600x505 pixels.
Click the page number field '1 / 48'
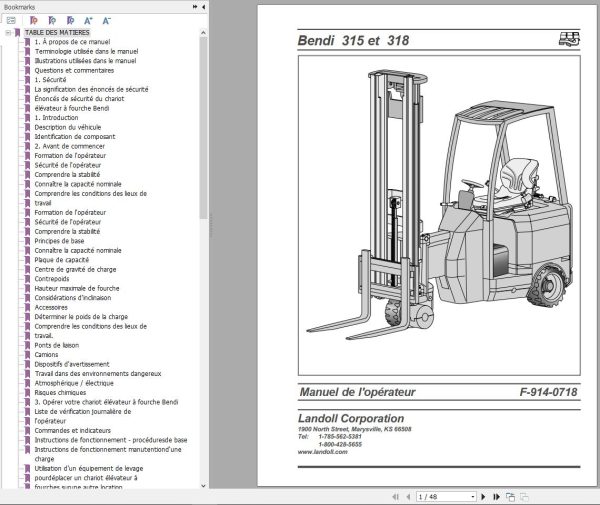tap(442, 497)
